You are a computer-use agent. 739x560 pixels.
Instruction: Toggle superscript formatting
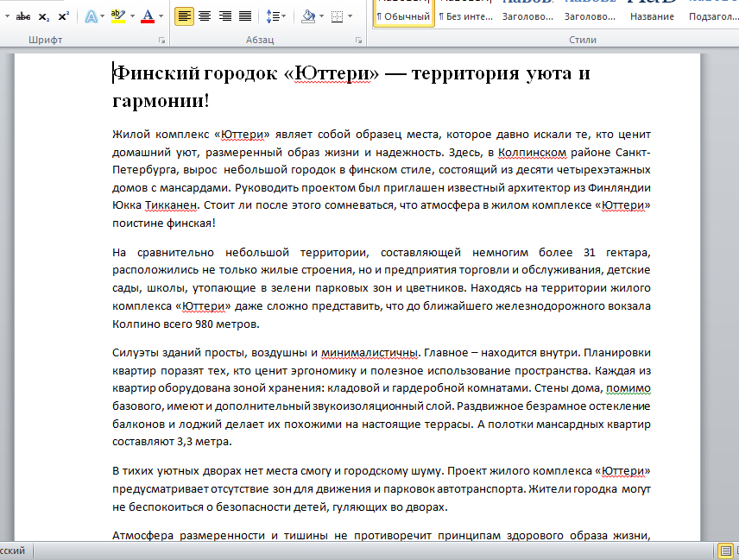click(63, 16)
